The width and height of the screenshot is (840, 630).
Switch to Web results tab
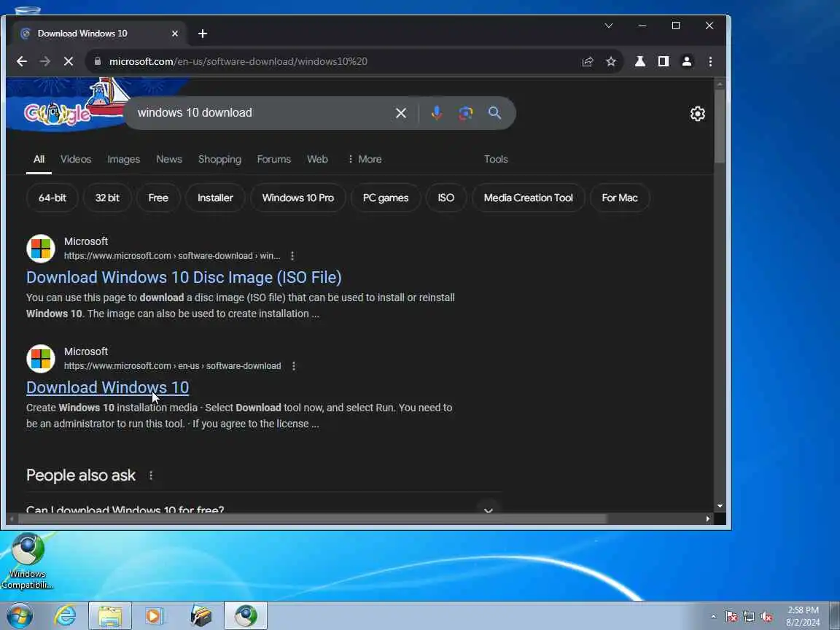point(317,159)
